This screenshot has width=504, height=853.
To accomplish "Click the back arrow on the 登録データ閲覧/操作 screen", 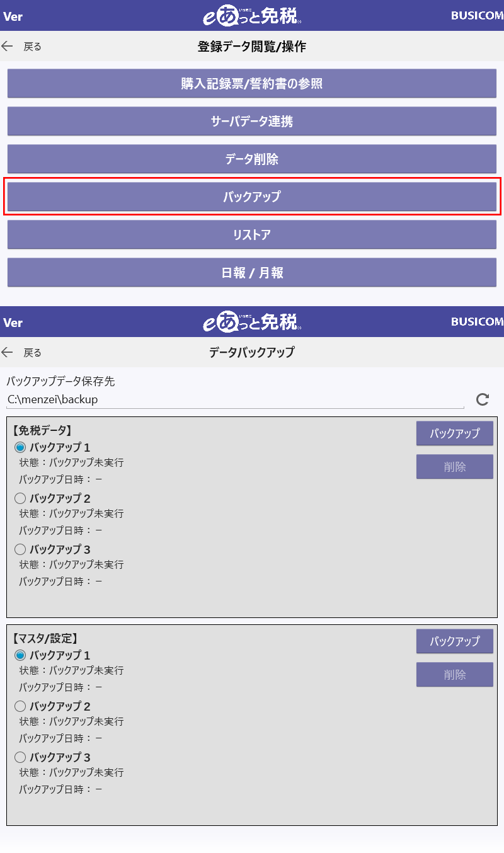I will click(8, 46).
